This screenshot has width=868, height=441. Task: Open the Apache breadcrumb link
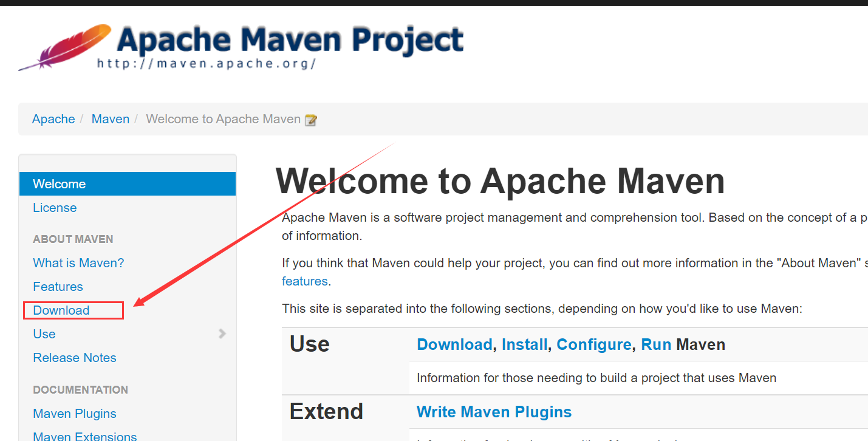pos(53,119)
